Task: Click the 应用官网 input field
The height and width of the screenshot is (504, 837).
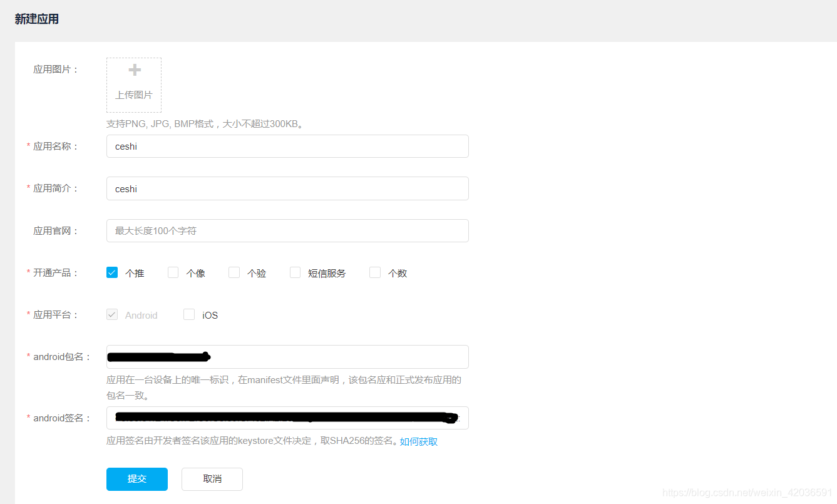Action: click(287, 230)
